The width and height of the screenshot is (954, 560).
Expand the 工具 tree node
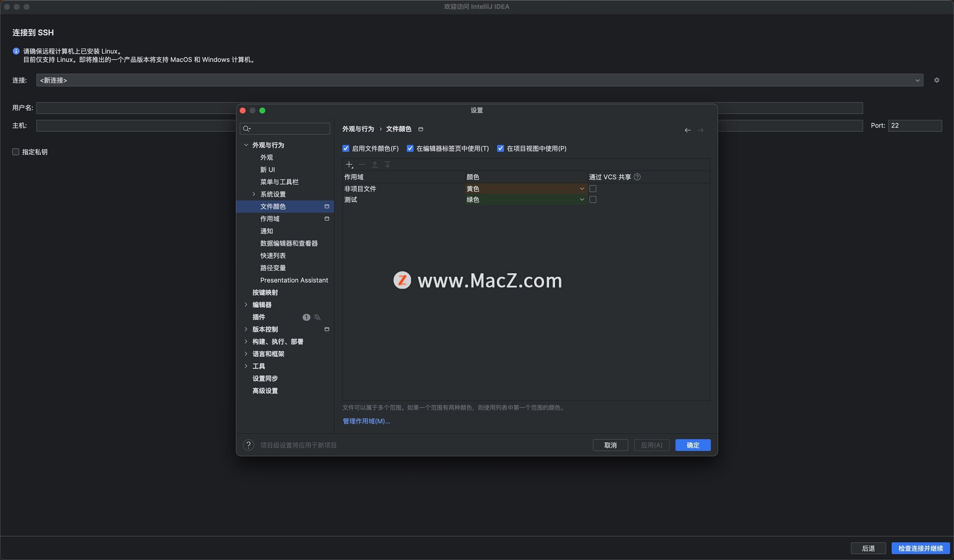pos(246,366)
